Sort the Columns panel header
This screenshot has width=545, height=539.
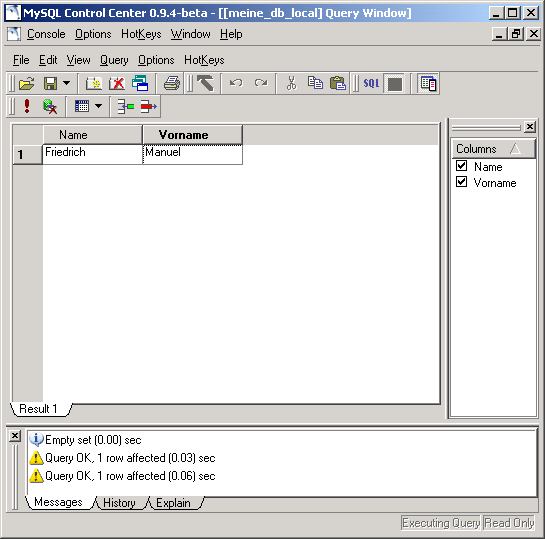(493, 149)
